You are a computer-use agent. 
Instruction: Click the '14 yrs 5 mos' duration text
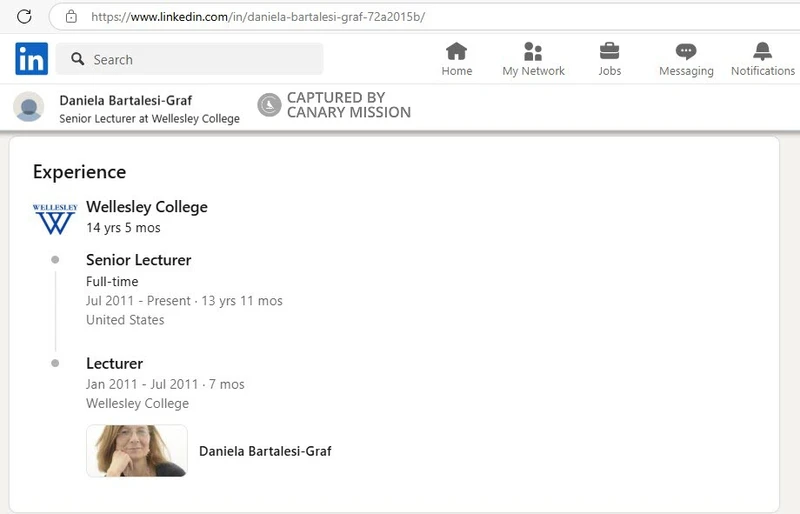click(123, 228)
